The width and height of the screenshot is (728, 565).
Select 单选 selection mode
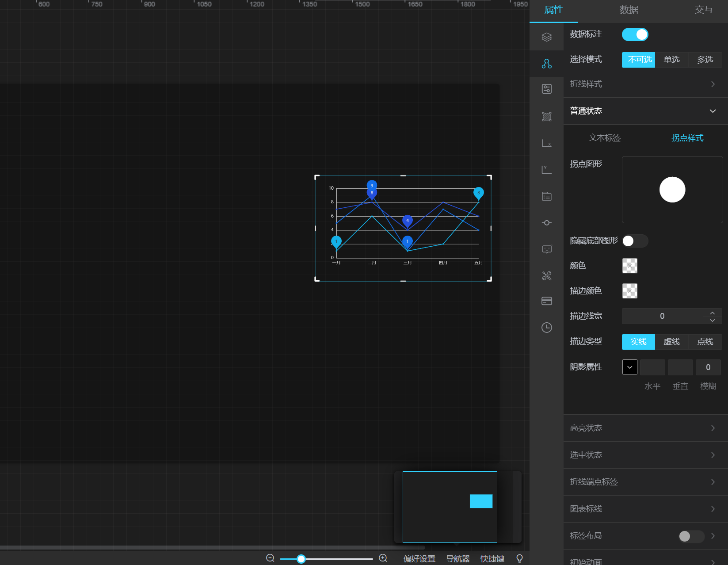671,60
